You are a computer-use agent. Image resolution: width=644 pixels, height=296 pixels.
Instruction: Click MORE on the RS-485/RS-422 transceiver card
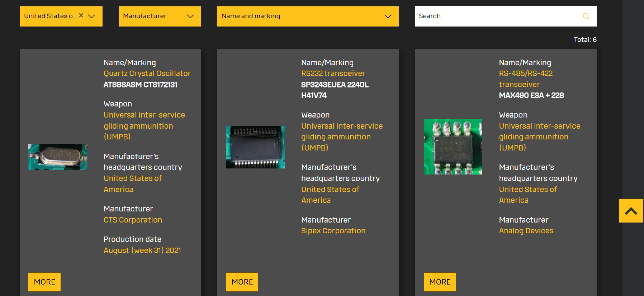pyautogui.click(x=440, y=282)
